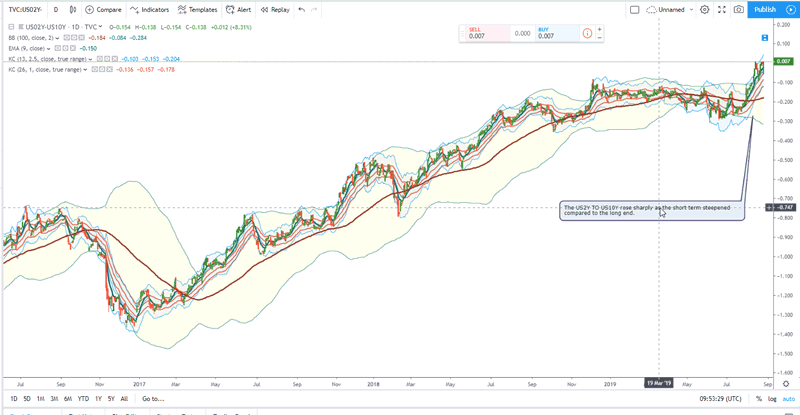Take a chart snapshot with camera icon
The width and height of the screenshot is (800, 415).
pyautogui.click(x=738, y=9)
